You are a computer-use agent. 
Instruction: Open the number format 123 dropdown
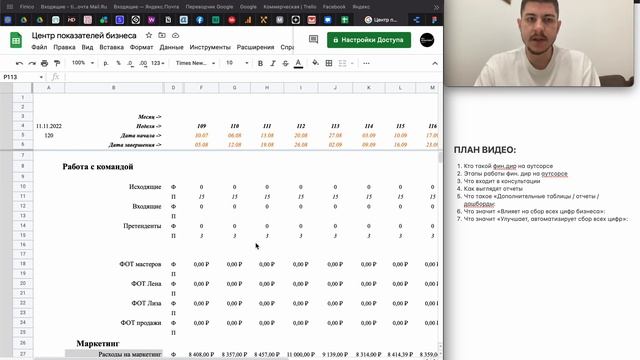click(x=158, y=63)
